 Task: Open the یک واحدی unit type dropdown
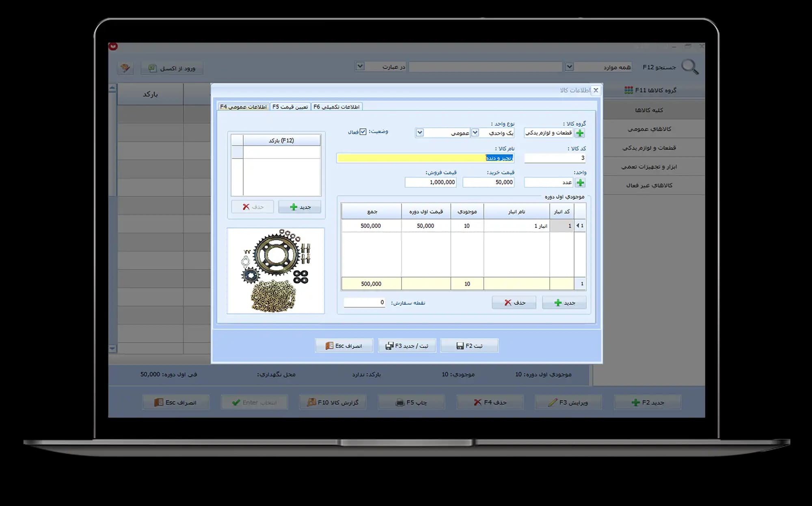click(x=475, y=133)
